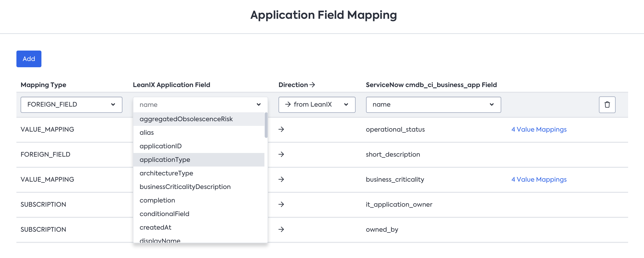Viewport: 644px width, 258px height.
Task: Open 4 Value Mappings for operational_status
Action: coord(539,130)
